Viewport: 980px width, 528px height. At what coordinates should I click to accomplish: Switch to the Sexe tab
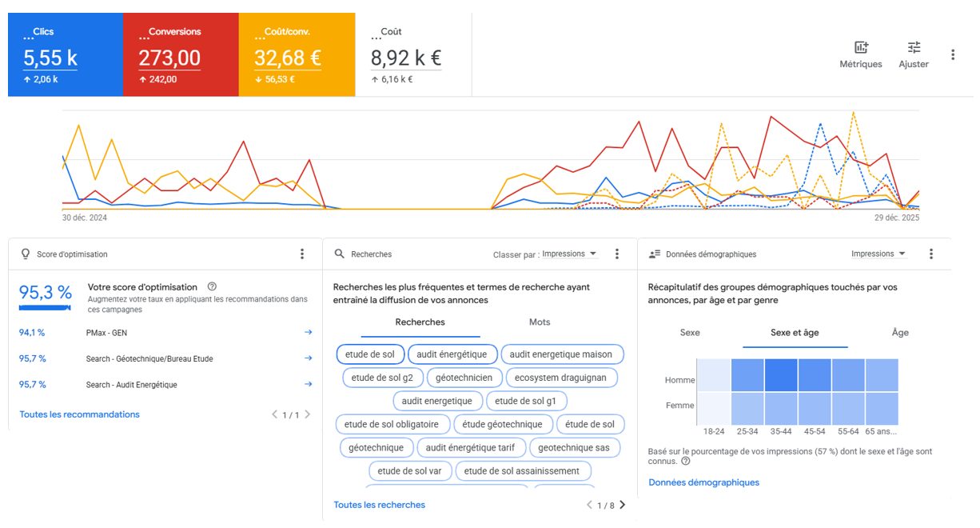point(690,332)
